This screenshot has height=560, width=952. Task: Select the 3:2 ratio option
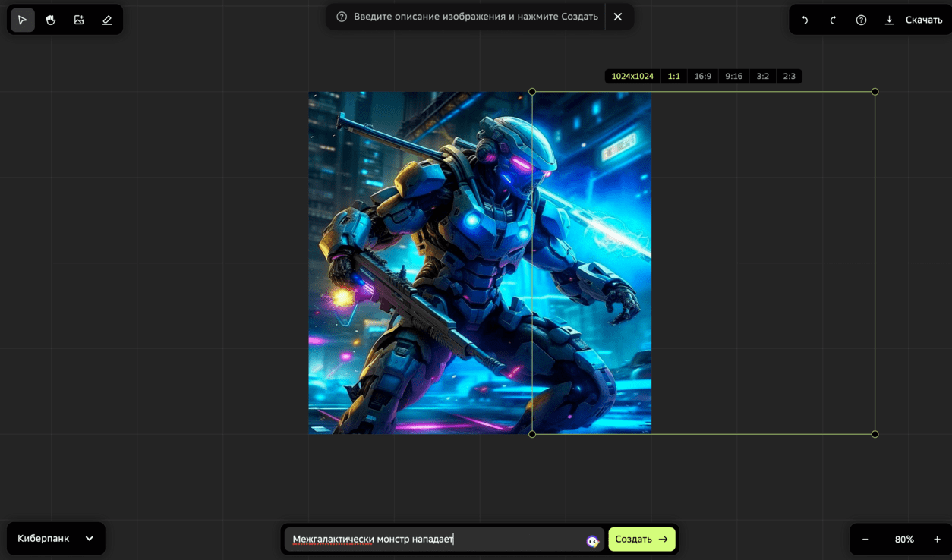(762, 76)
